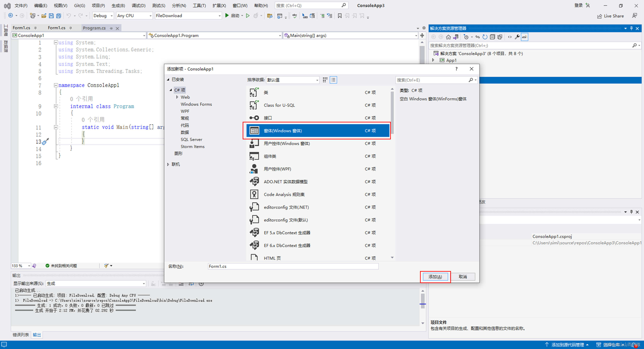Switch to the 错误列表 tab

pyautogui.click(x=21, y=334)
